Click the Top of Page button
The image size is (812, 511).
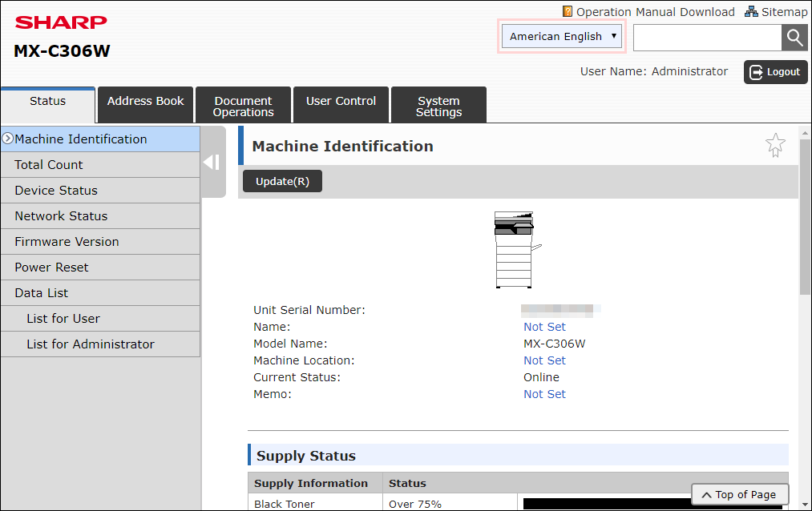click(740, 495)
